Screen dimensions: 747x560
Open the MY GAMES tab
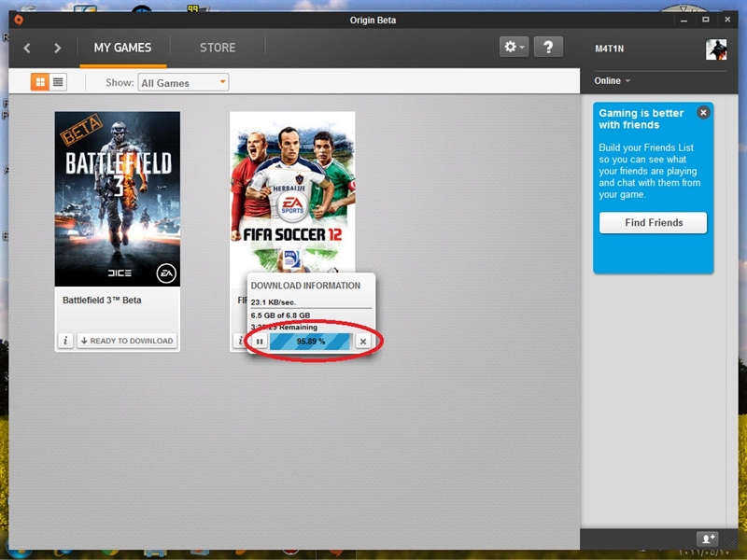point(122,48)
